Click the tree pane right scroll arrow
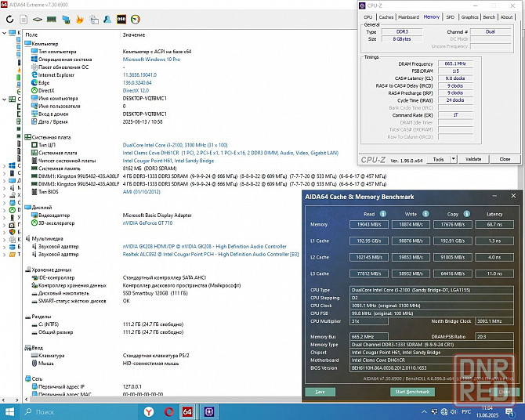This screenshot has height=420, width=525. coord(16,400)
